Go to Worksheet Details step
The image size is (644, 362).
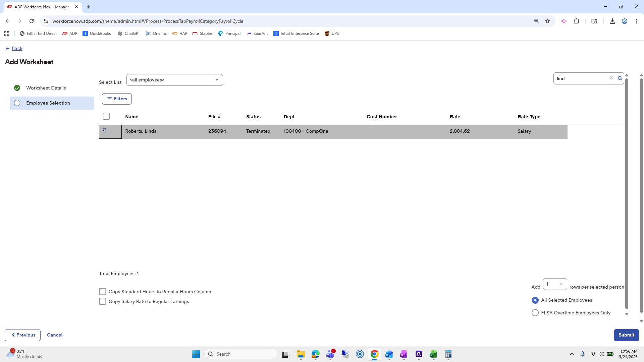pos(46,88)
